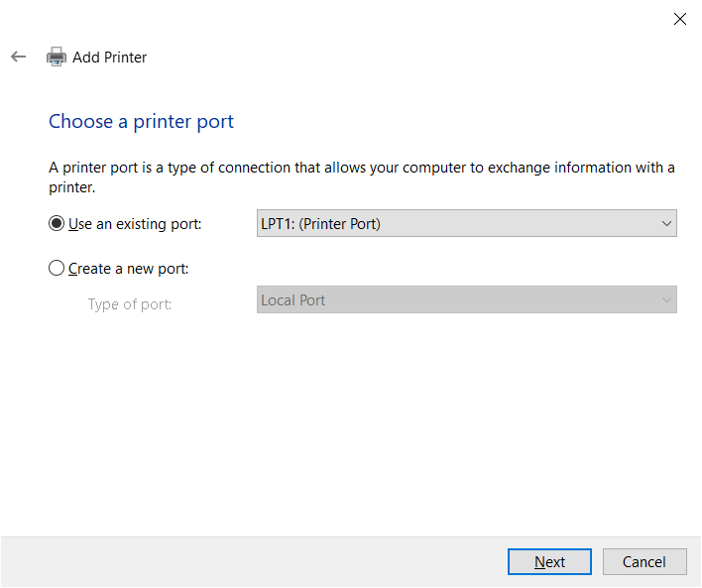Select the Create a new port radio button

coord(57,269)
